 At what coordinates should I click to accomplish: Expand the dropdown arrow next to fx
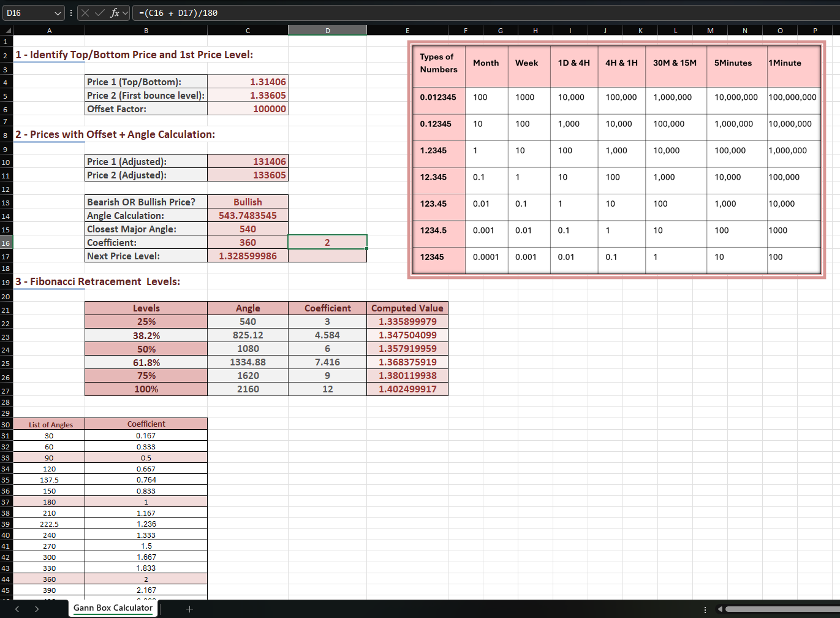125,13
